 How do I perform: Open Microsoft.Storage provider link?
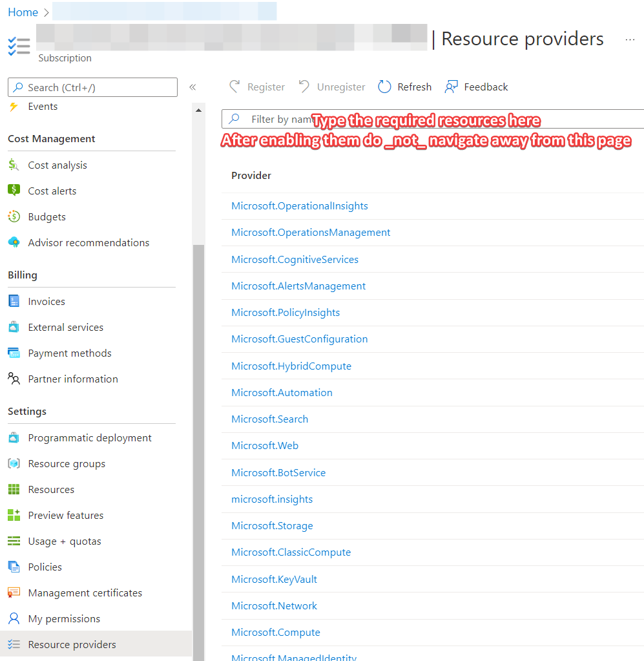pyautogui.click(x=272, y=526)
